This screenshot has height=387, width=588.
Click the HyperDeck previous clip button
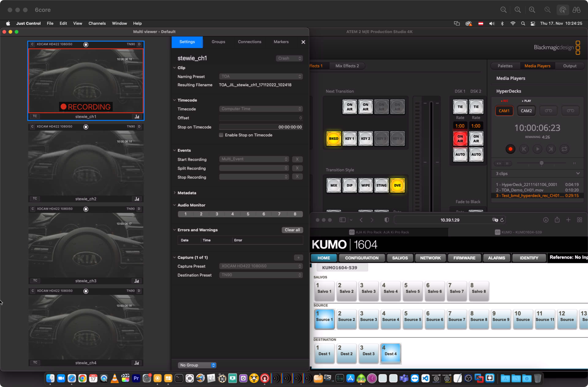click(524, 149)
